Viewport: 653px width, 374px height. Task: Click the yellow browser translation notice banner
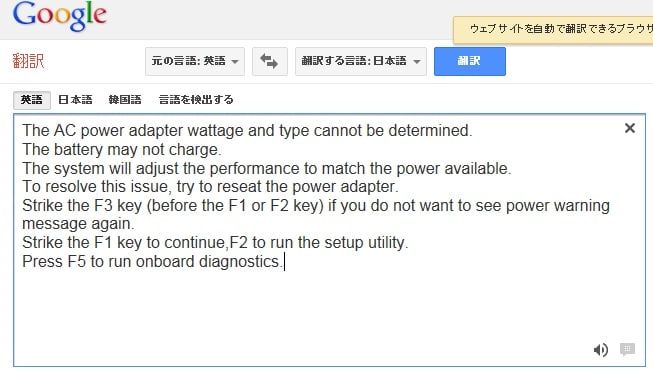(x=553, y=30)
